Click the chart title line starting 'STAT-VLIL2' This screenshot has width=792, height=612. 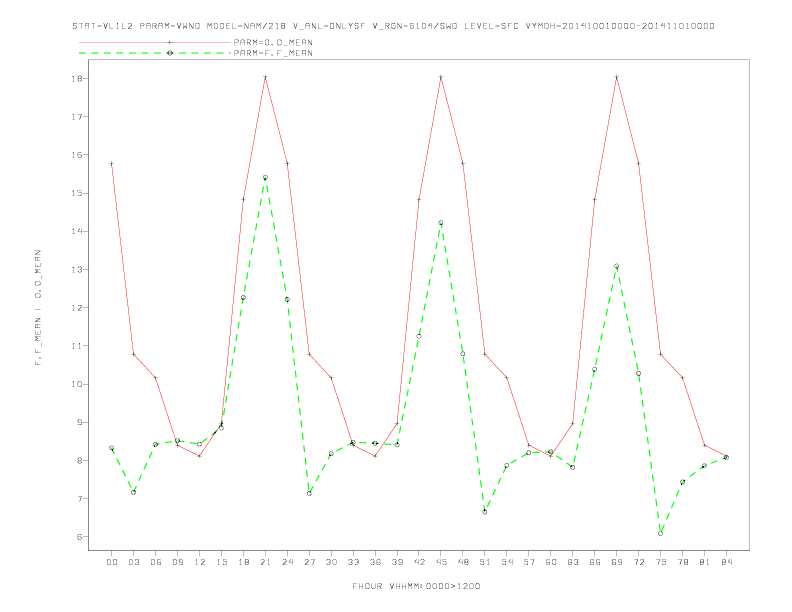tap(393, 26)
